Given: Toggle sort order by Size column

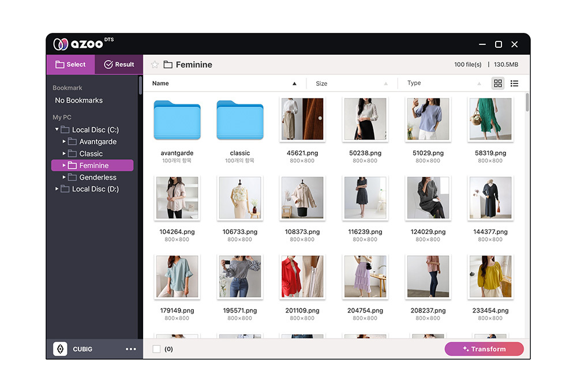Looking at the screenshot, I should tap(386, 84).
